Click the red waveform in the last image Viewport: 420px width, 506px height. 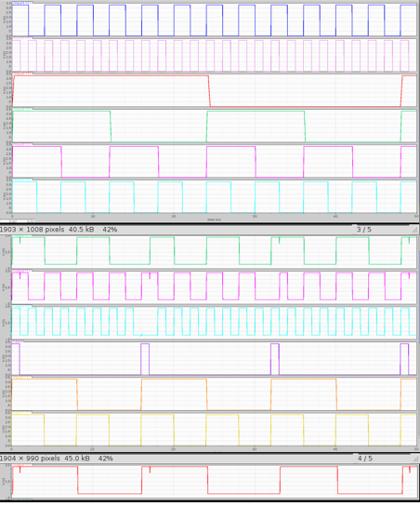click(214, 482)
